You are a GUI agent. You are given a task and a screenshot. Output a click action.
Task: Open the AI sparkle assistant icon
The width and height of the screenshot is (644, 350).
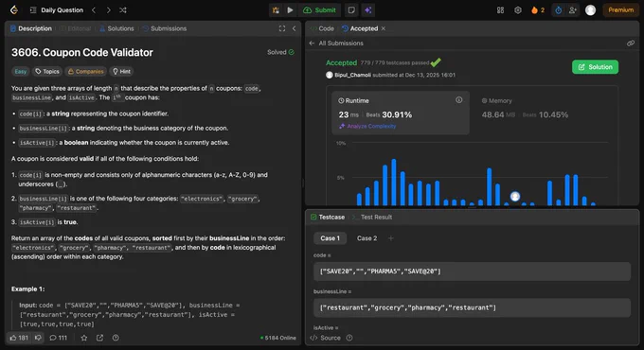click(368, 10)
